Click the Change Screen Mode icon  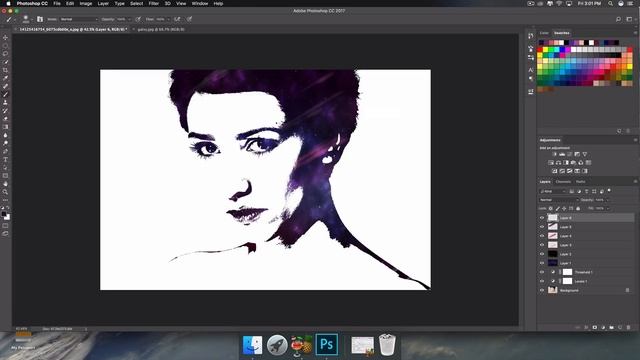5,234
